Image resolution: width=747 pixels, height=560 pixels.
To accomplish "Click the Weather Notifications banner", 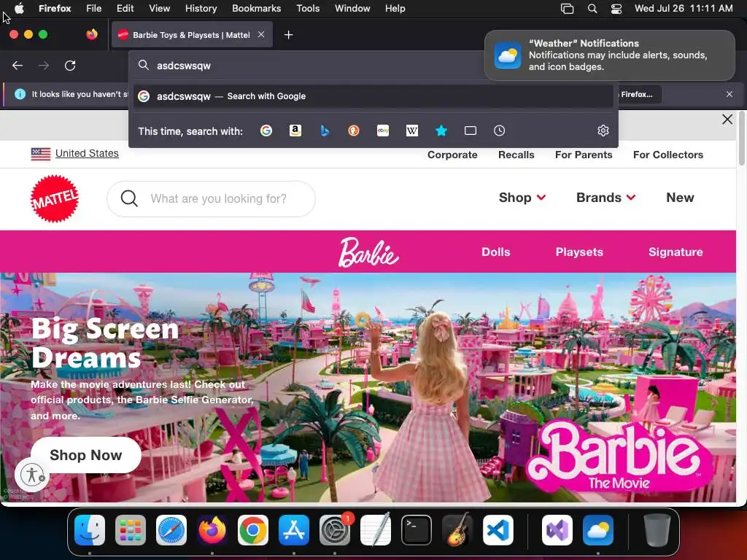I will point(610,55).
